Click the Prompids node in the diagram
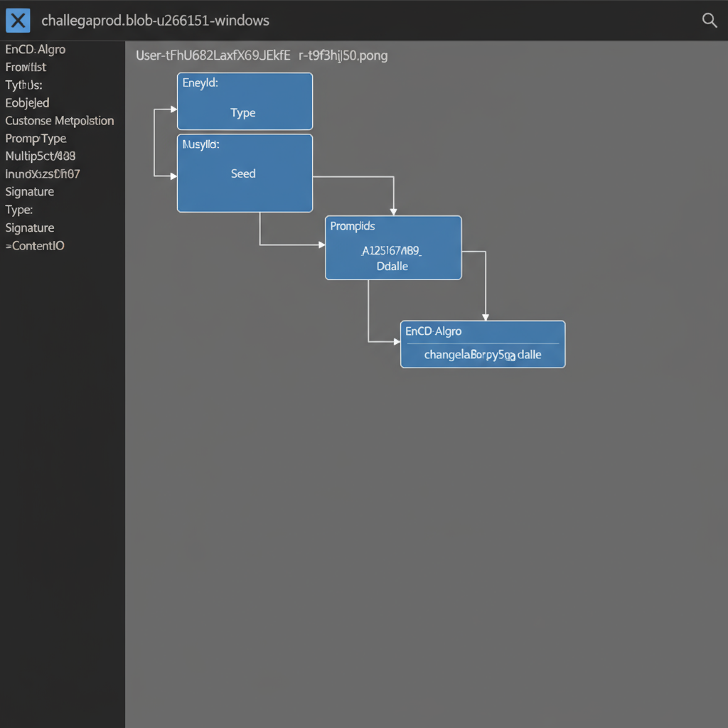The image size is (728, 728). [393, 248]
